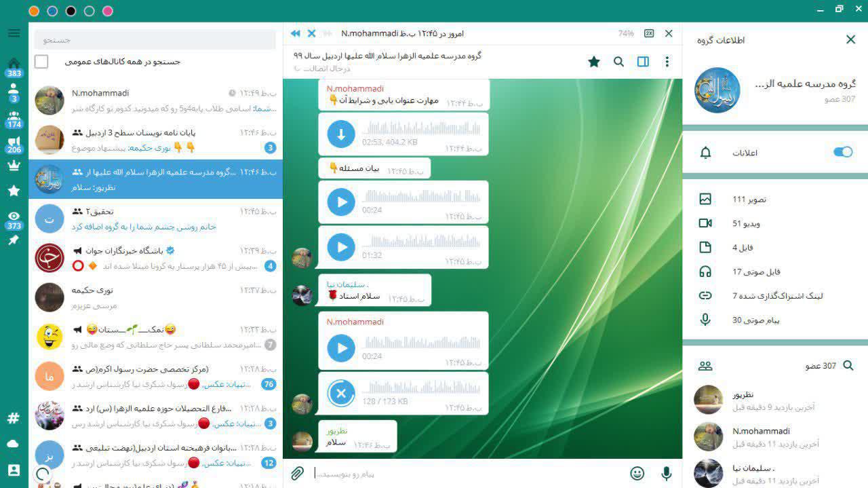Open the emoji picker smiley icon
Viewport: 868px width, 488px height.
pyautogui.click(x=637, y=473)
